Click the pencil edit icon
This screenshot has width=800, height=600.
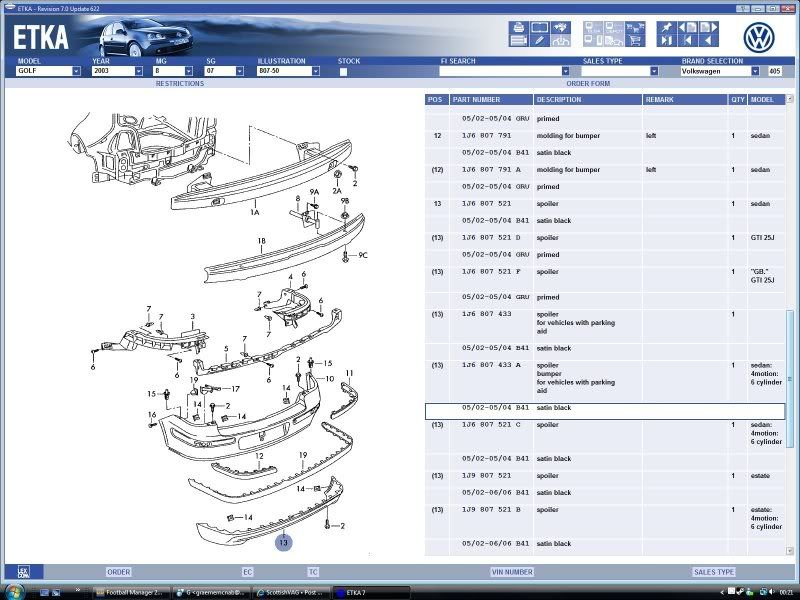539,41
